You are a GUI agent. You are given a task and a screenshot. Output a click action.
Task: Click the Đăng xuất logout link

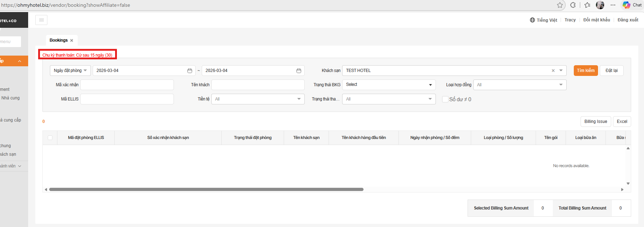[628, 20]
